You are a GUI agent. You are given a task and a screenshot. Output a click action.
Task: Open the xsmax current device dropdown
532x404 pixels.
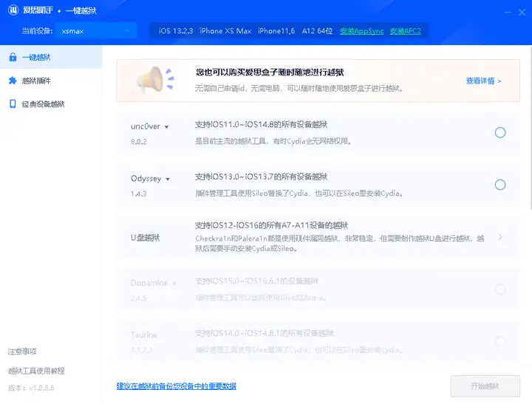(x=96, y=31)
